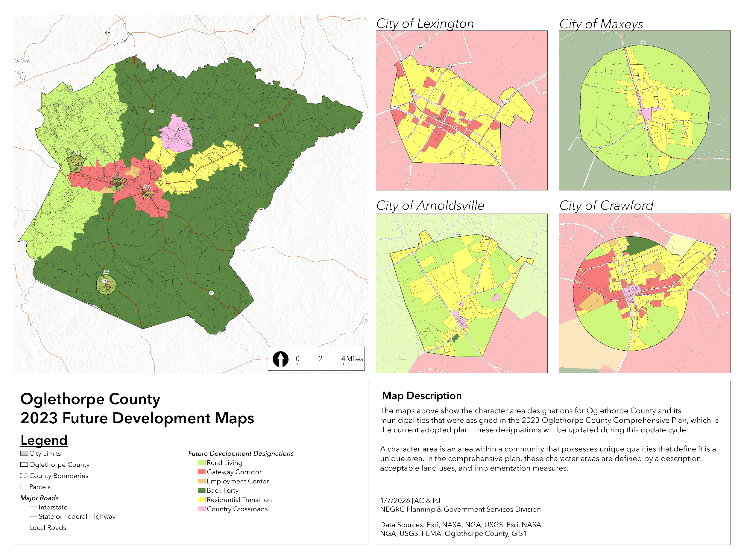Click the Back Forty dark green swatch

coord(201,490)
